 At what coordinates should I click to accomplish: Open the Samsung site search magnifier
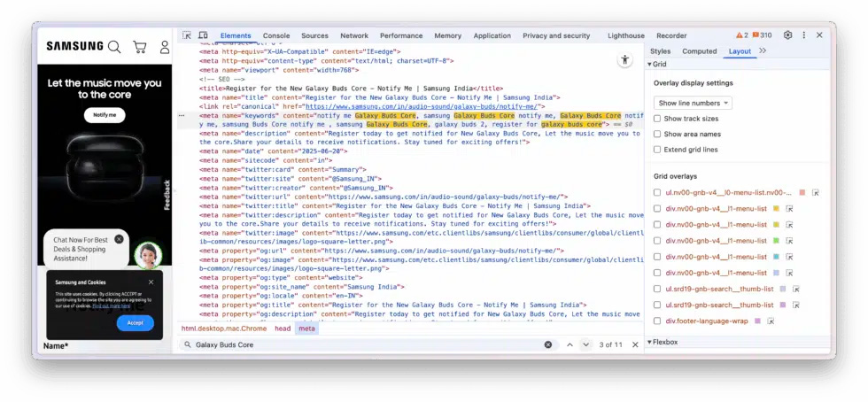click(x=114, y=47)
